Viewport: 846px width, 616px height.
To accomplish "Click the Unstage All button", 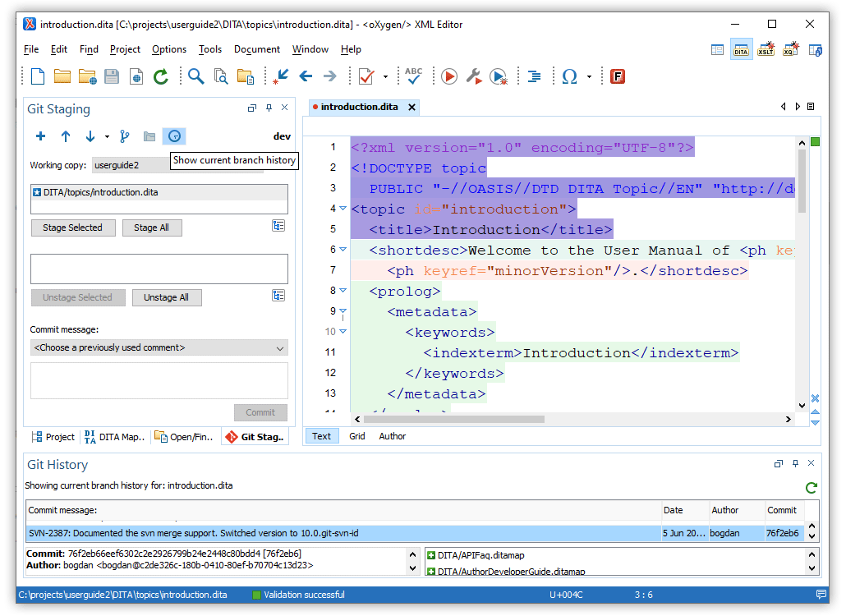I will [x=166, y=297].
